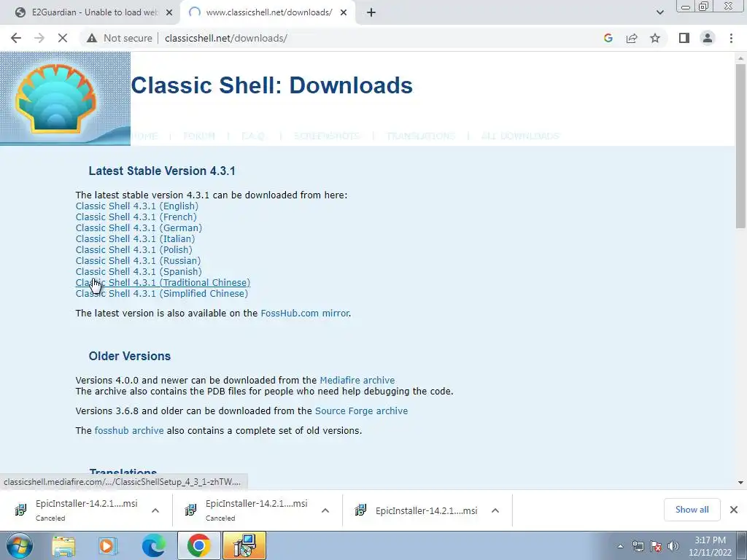
Task: Open the Action Center flag icon
Action: click(656, 546)
